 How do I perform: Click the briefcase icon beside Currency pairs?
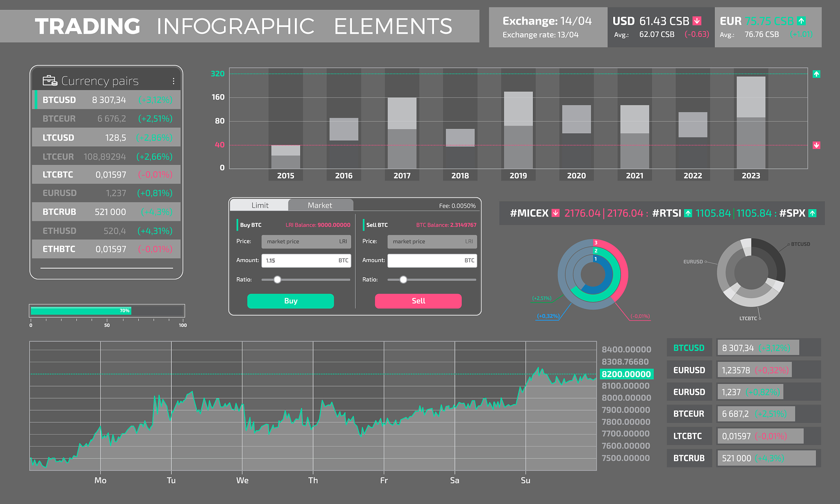click(x=50, y=80)
